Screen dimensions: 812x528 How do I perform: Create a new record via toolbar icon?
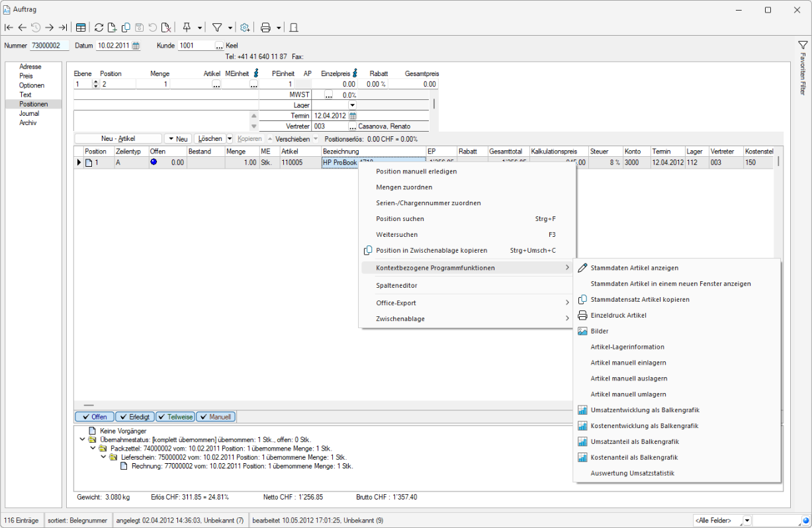[113, 28]
